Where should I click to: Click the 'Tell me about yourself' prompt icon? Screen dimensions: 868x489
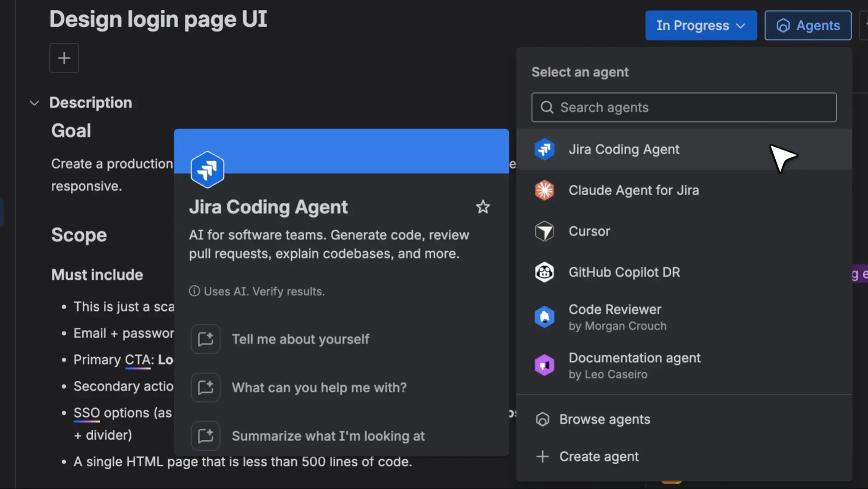tap(206, 339)
